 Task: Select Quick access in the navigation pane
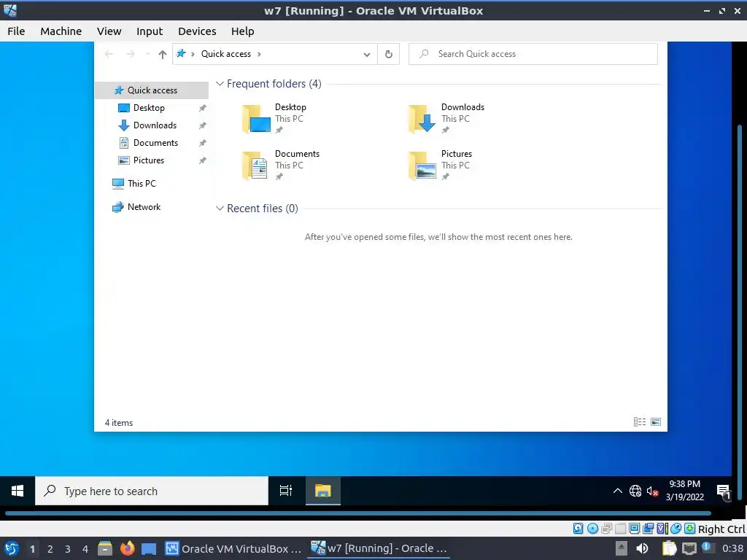pyautogui.click(x=152, y=90)
